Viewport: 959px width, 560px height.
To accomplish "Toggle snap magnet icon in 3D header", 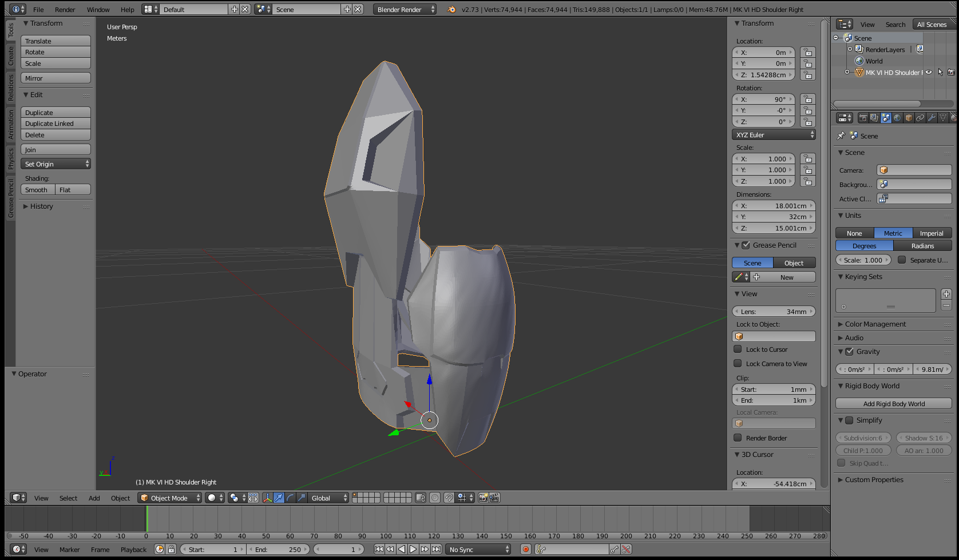I will [x=449, y=498].
